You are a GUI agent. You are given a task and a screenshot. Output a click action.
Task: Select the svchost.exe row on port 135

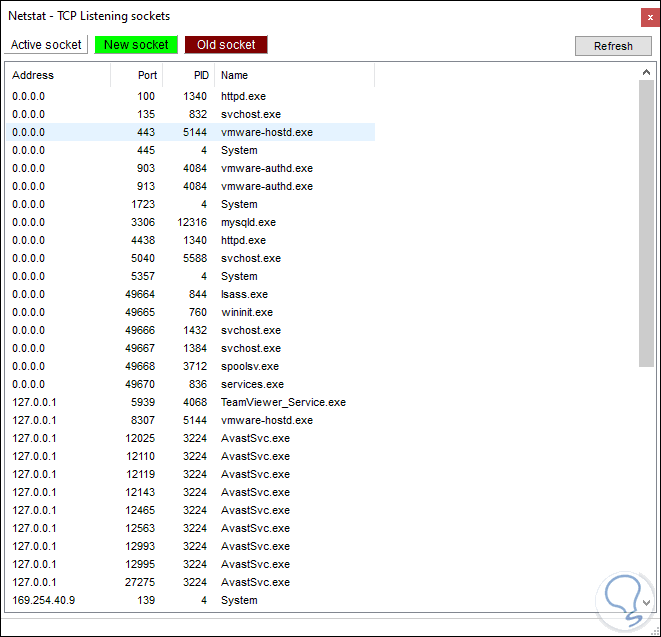(x=191, y=114)
